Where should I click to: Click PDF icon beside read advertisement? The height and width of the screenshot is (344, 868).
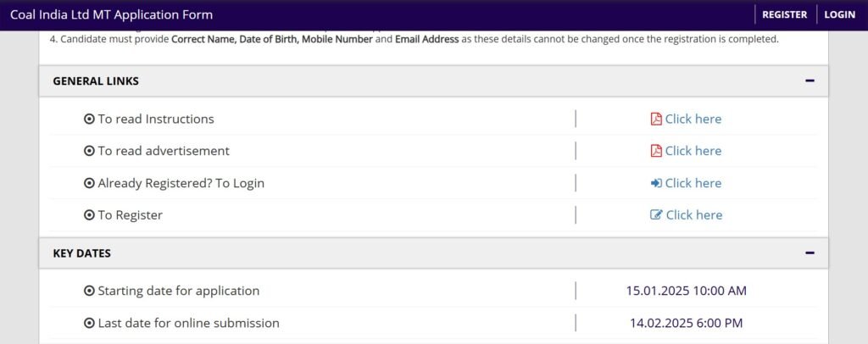tap(655, 151)
